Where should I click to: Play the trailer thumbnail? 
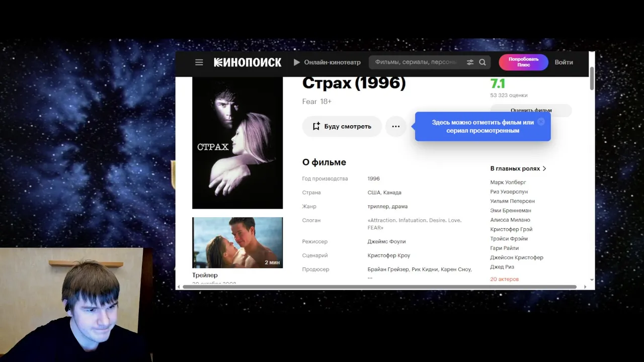coord(237,242)
